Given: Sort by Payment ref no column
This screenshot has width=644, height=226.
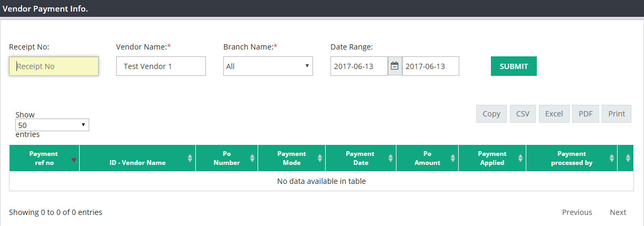Looking at the screenshot, I should (x=44, y=158).
